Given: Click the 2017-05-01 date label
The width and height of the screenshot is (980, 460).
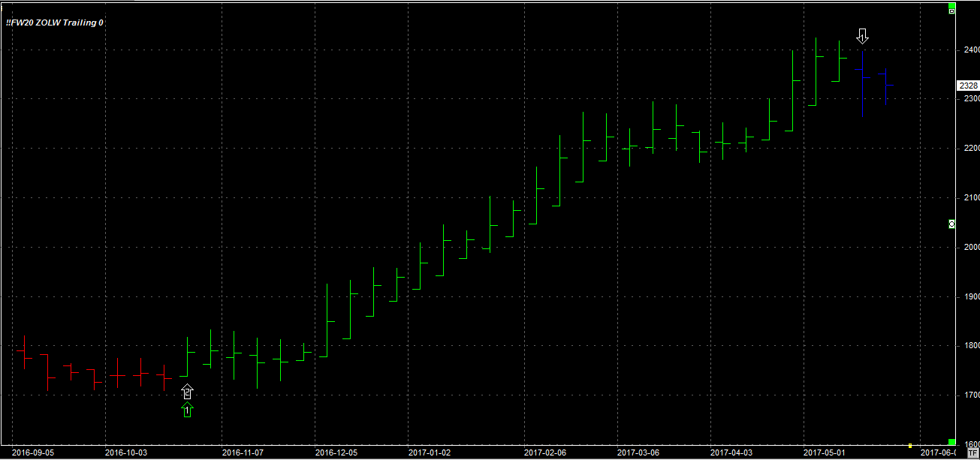Looking at the screenshot, I should pos(825,452).
